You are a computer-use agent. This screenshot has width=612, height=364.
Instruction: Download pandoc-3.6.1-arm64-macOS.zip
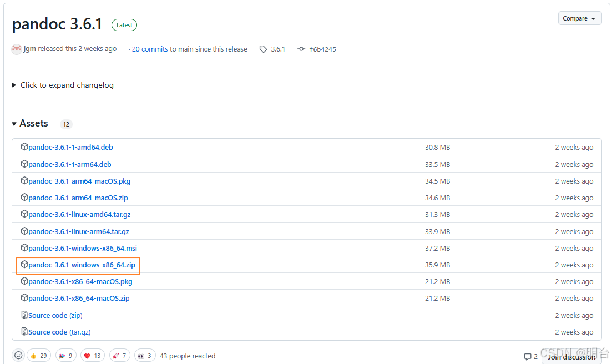[x=78, y=198]
